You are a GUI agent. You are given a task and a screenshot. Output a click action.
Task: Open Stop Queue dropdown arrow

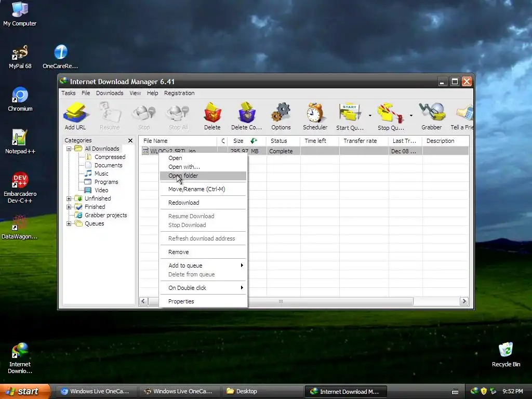click(x=411, y=116)
